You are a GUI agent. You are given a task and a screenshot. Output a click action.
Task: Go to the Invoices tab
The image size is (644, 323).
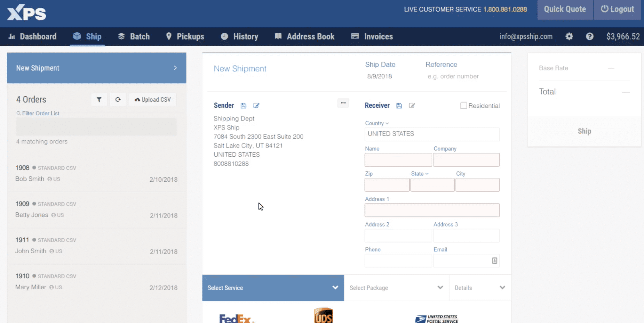point(372,37)
